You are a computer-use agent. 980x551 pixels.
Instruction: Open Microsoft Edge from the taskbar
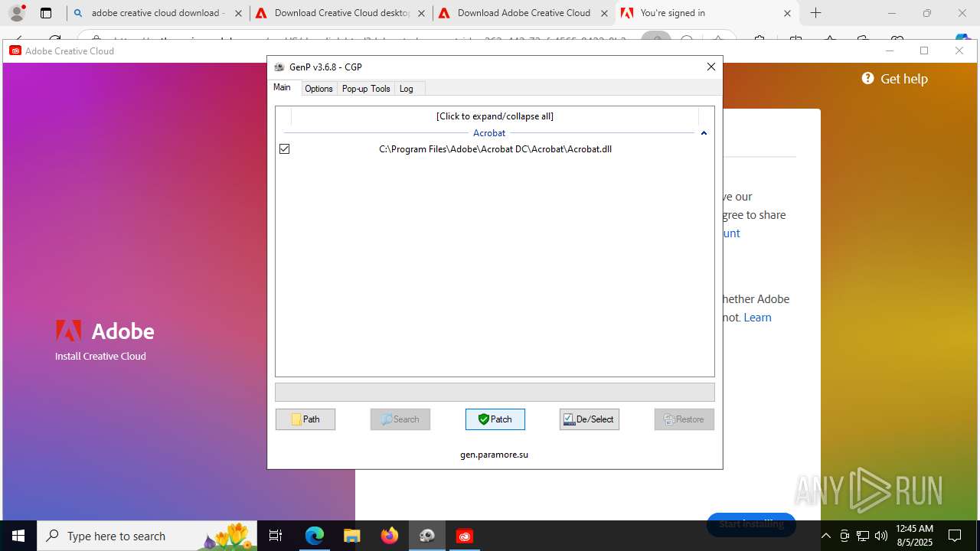point(315,536)
